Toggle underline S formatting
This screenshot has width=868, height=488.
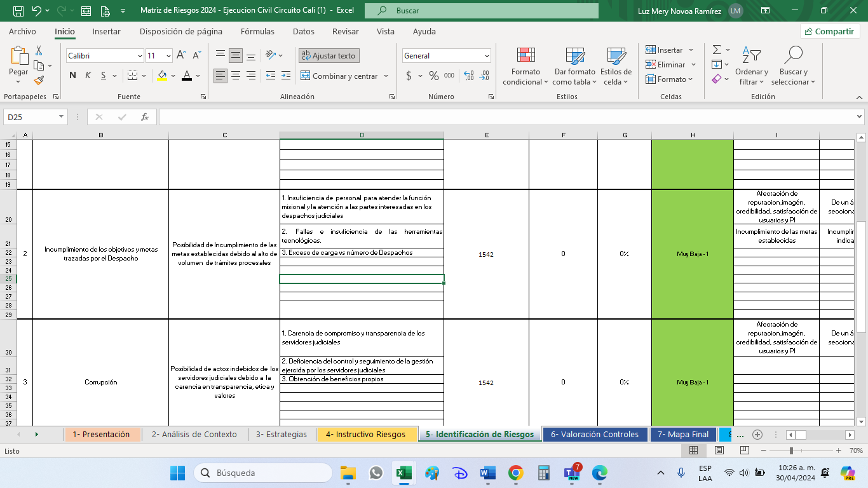point(103,76)
